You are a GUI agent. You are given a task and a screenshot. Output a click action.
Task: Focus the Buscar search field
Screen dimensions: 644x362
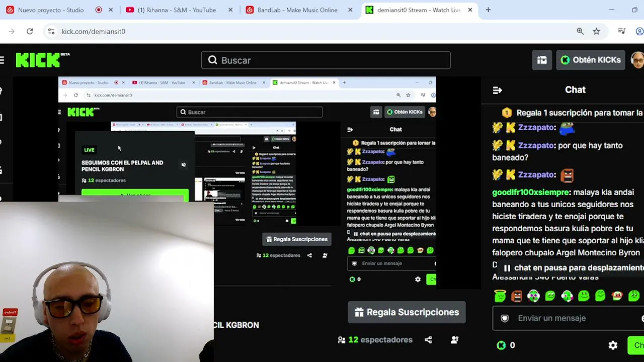[x=326, y=60]
